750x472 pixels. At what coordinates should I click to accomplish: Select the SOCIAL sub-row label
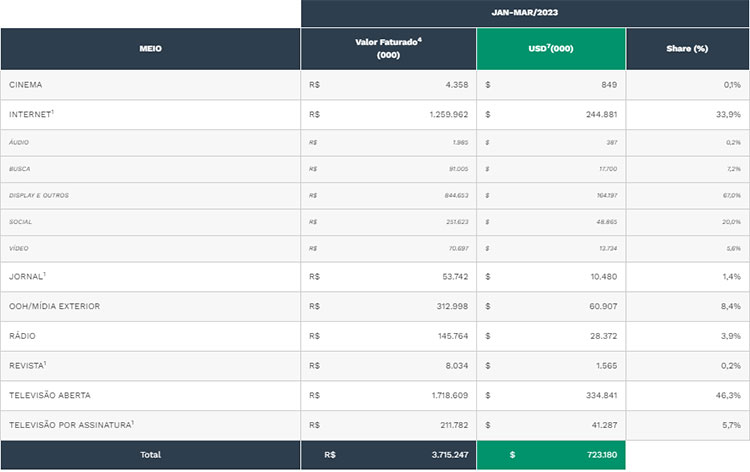pyautogui.click(x=21, y=222)
